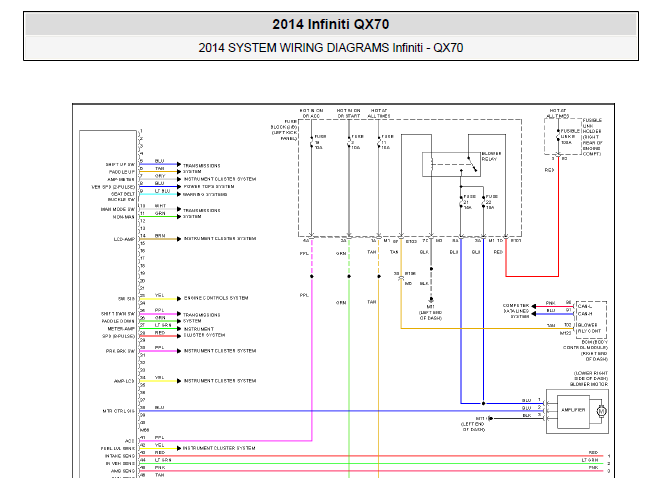The image size is (662, 478).
Task: Click the "LCD-AMP" pin label
Action: [x=124, y=239]
